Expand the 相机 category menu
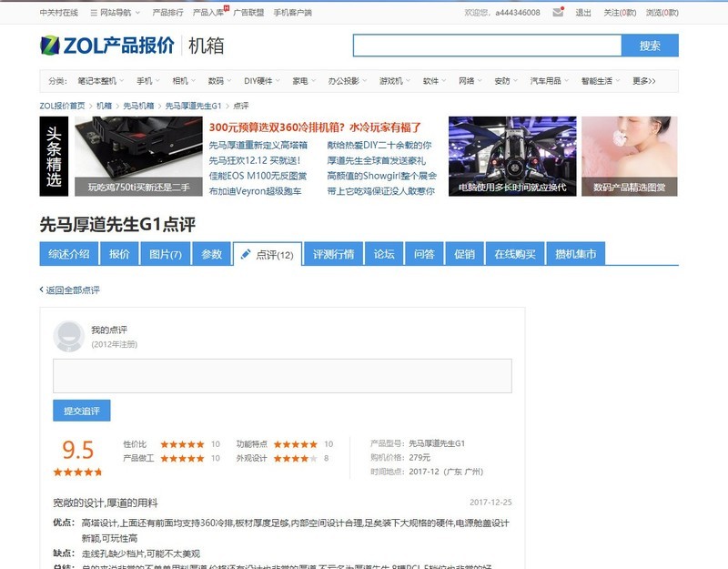Image resolution: width=728 pixels, height=569 pixels. click(x=184, y=81)
